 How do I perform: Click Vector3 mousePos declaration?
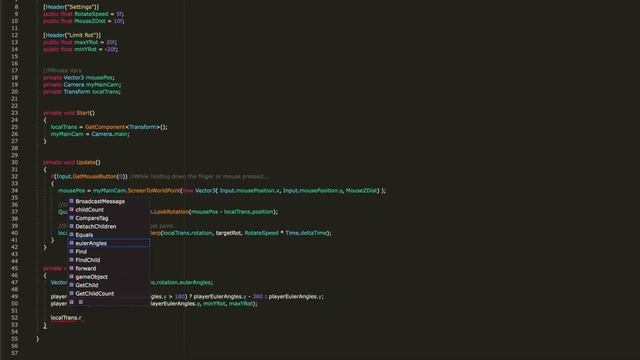89,78
